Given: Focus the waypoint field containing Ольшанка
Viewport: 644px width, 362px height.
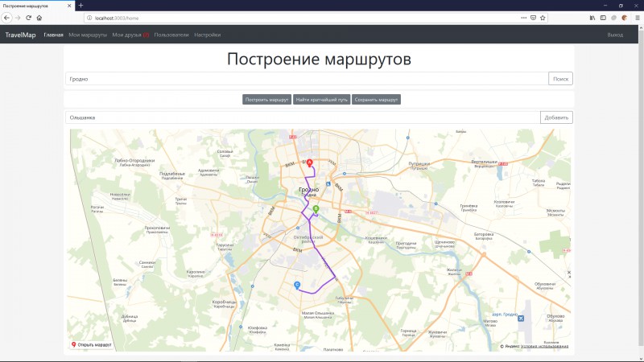Looking at the screenshot, I should (303, 117).
